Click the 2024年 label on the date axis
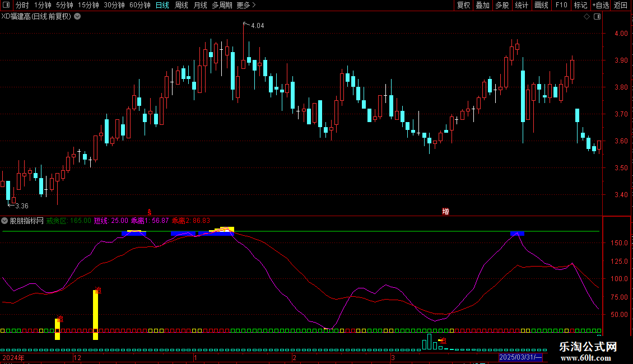This screenshot has height=364, width=633. pyautogui.click(x=13, y=358)
